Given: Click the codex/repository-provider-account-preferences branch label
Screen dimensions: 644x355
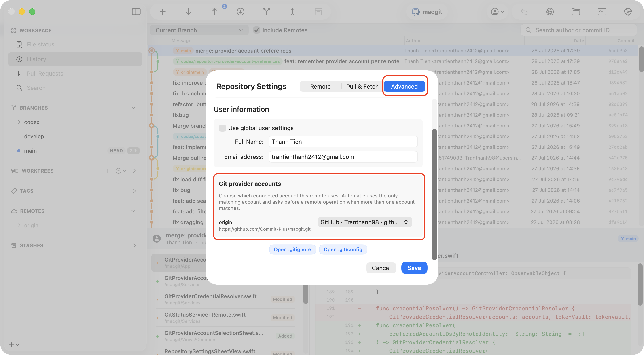Looking at the screenshot, I should [x=227, y=61].
